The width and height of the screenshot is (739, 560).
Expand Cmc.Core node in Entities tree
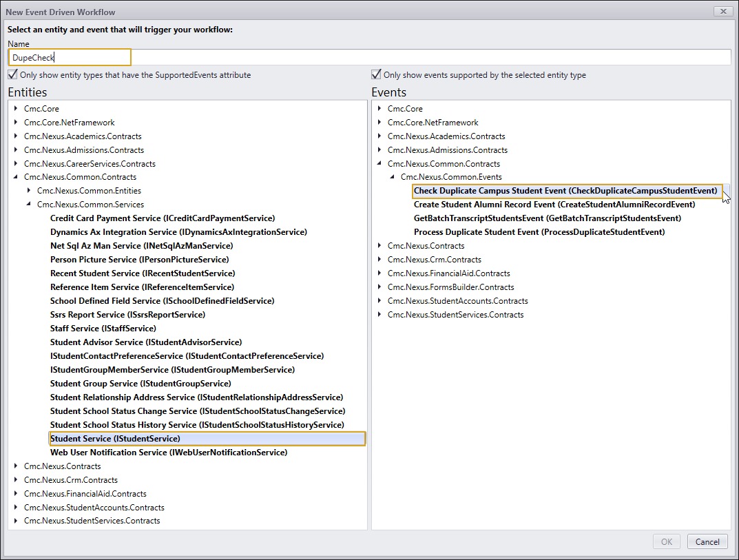click(x=16, y=109)
